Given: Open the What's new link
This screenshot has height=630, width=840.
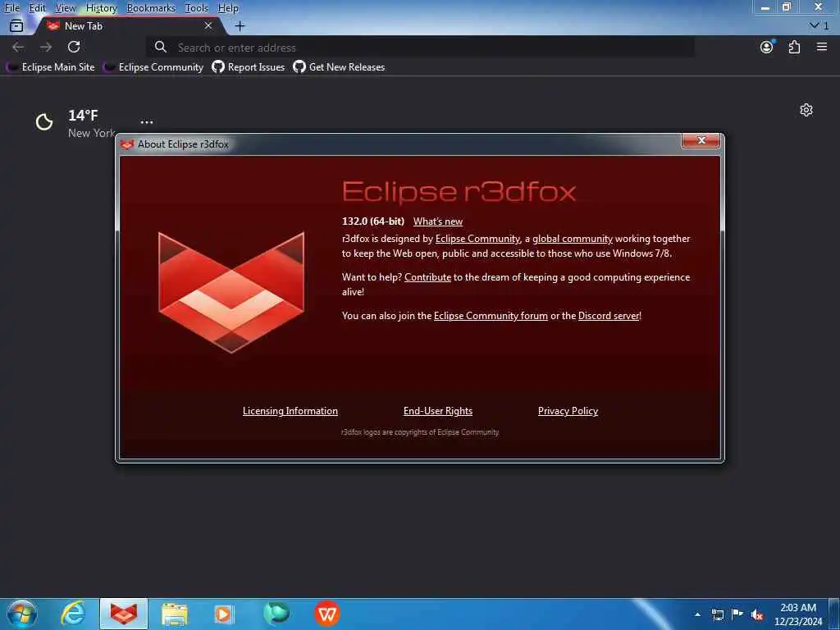Looking at the screenshot, I should [x=438, y=221].
